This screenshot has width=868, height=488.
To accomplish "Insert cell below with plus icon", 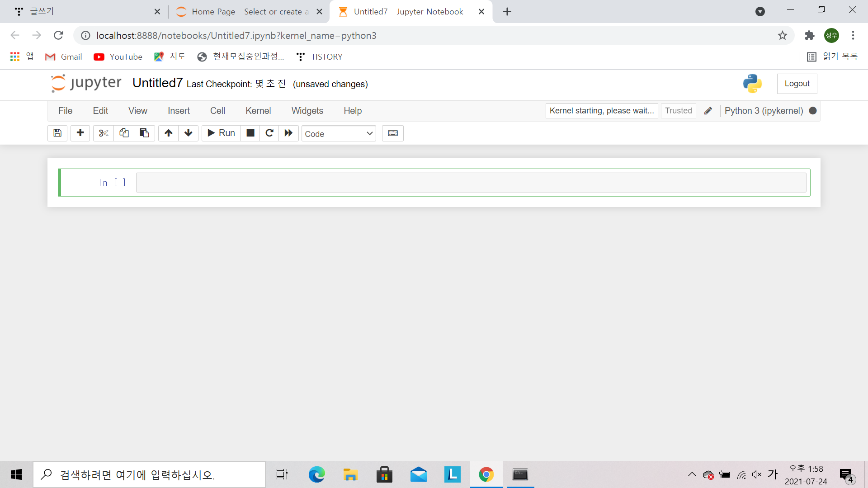I will (x=80, y=133).
